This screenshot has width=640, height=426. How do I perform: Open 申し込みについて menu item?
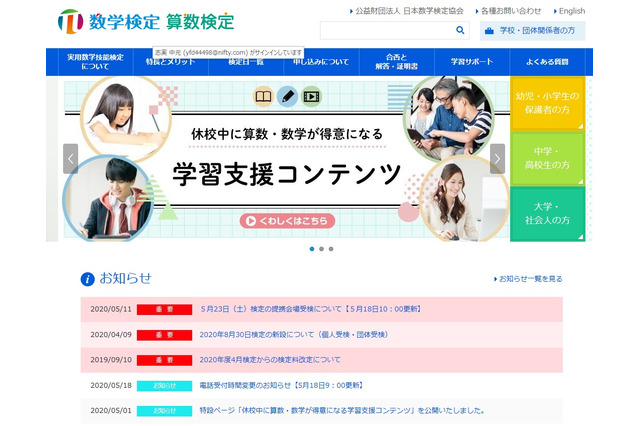321,62
